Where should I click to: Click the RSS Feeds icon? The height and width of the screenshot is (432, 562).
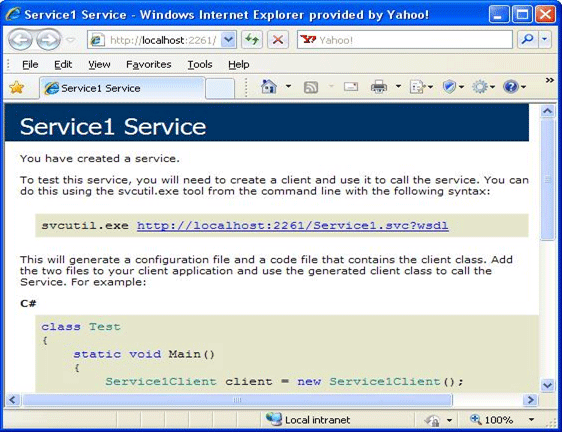pos(311,87)
